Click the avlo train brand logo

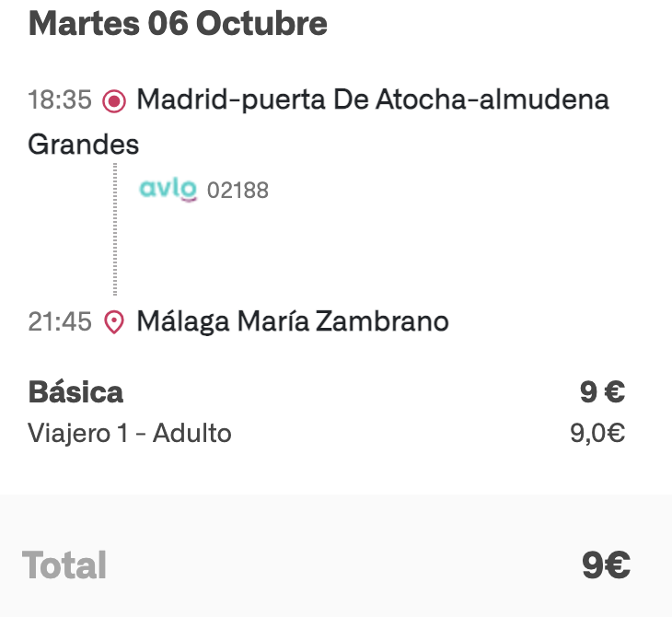168,190
